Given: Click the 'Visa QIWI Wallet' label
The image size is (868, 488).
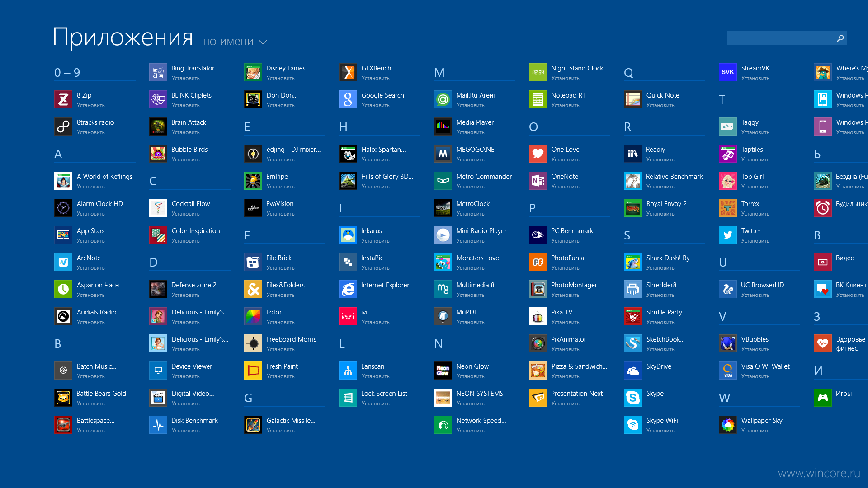Looking at the screenshot, I should pos(765,366).
